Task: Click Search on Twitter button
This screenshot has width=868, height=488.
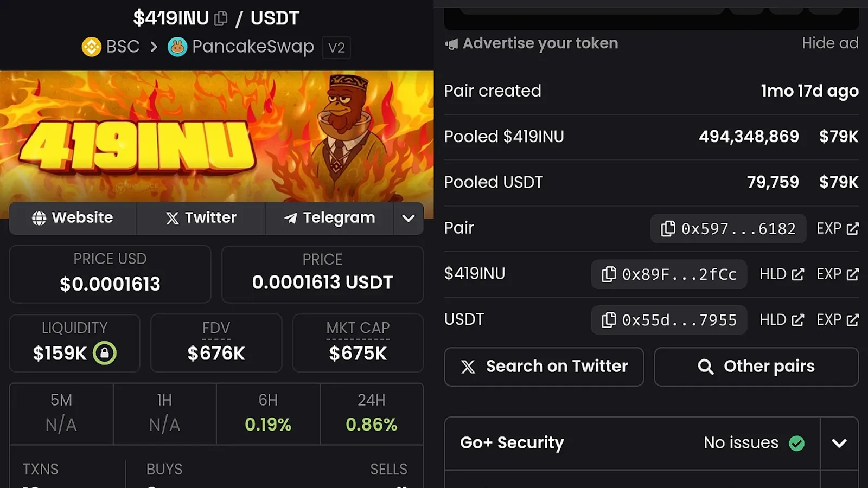Action: (544, 367)
